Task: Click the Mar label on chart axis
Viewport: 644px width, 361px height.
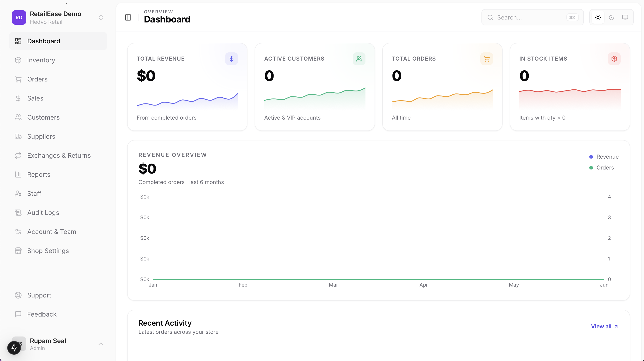Action: click(x=333, y=285)
